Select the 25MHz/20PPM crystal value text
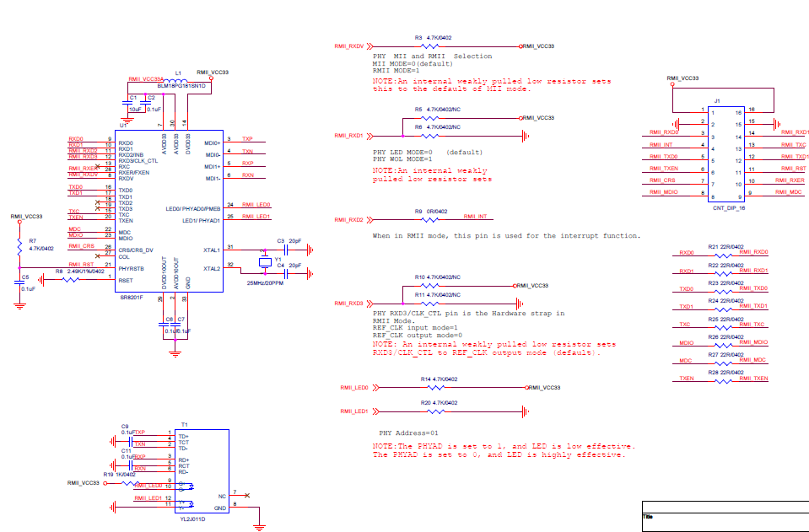 tap(265, 283)
